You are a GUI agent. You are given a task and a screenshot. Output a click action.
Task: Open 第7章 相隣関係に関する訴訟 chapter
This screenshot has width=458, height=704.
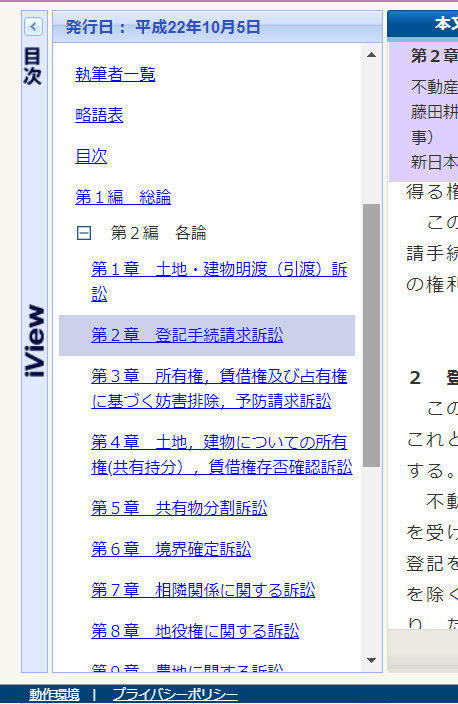point(203,590)
